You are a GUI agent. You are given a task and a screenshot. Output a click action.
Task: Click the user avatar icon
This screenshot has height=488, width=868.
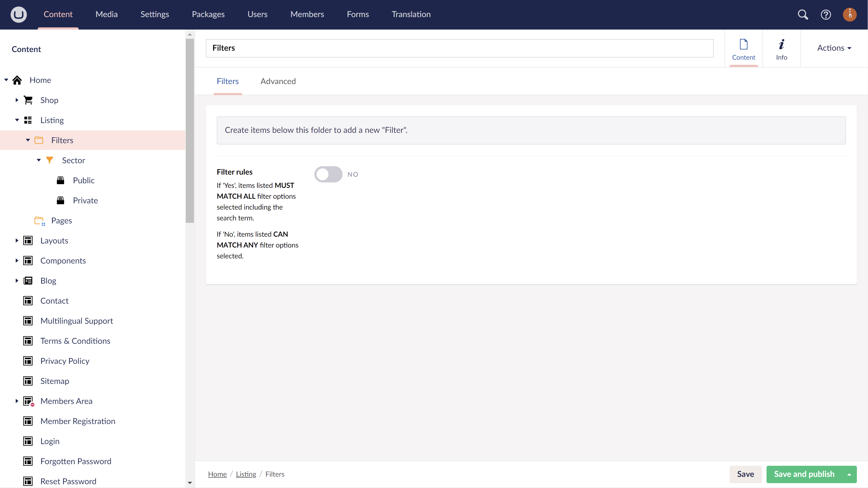pyautogui.click(x=850, y=14)
